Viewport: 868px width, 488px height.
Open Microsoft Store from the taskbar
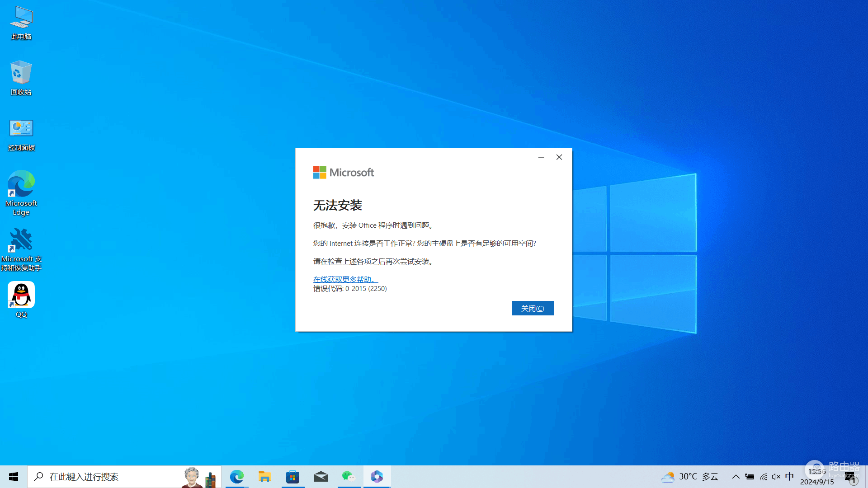(x=292, y=477)
